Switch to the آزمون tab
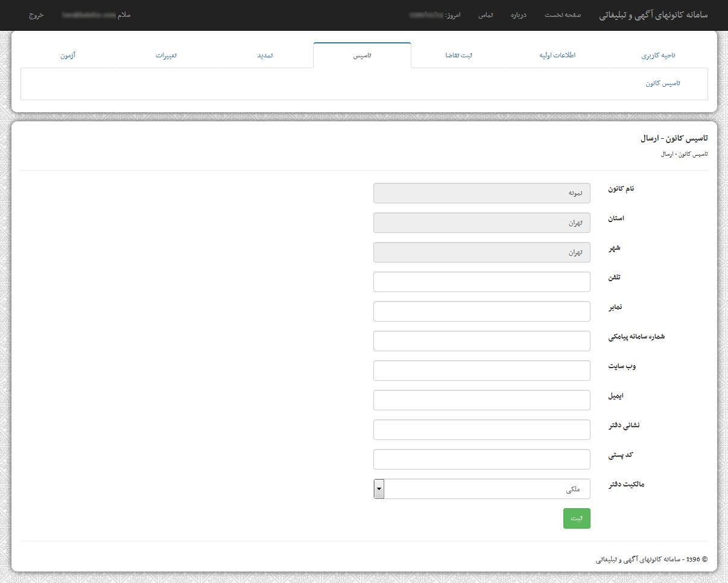This screenshot has height=583, width=728. [68, 55]
